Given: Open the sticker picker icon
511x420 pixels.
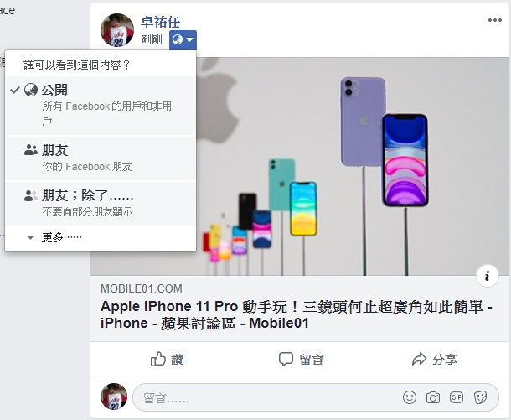Looking at the screenshot, I should 480,397.
